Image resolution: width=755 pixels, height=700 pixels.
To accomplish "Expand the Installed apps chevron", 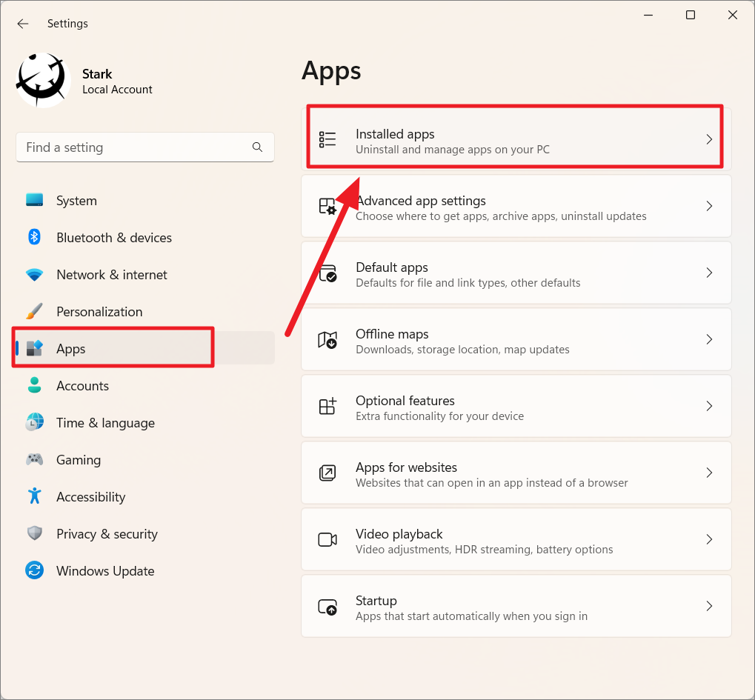I will coord(709,139).
